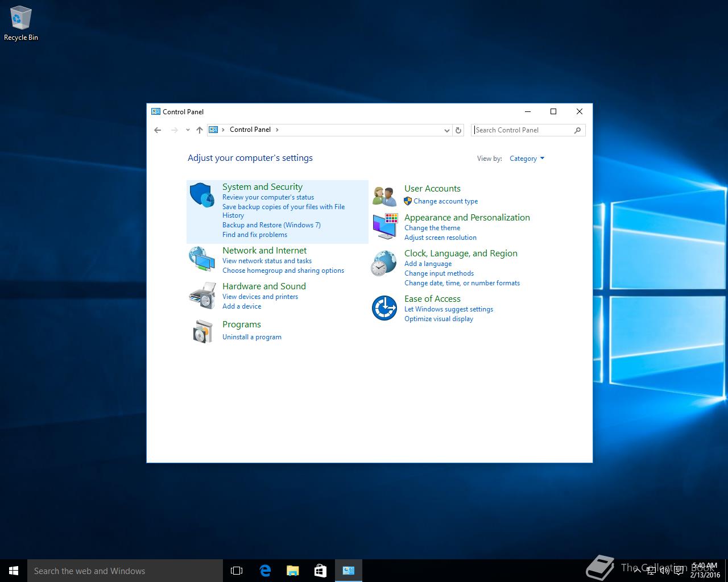This screenshot has width=728, height=582.
Task: Click the Uninstall a program link
Action: click(x=251, y=337)
